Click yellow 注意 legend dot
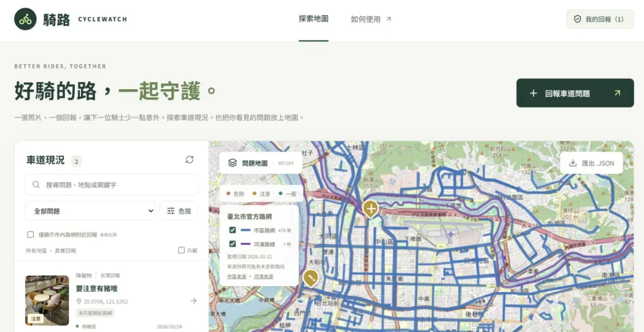Viewport: 644px width, 332px height. [254, 194]
